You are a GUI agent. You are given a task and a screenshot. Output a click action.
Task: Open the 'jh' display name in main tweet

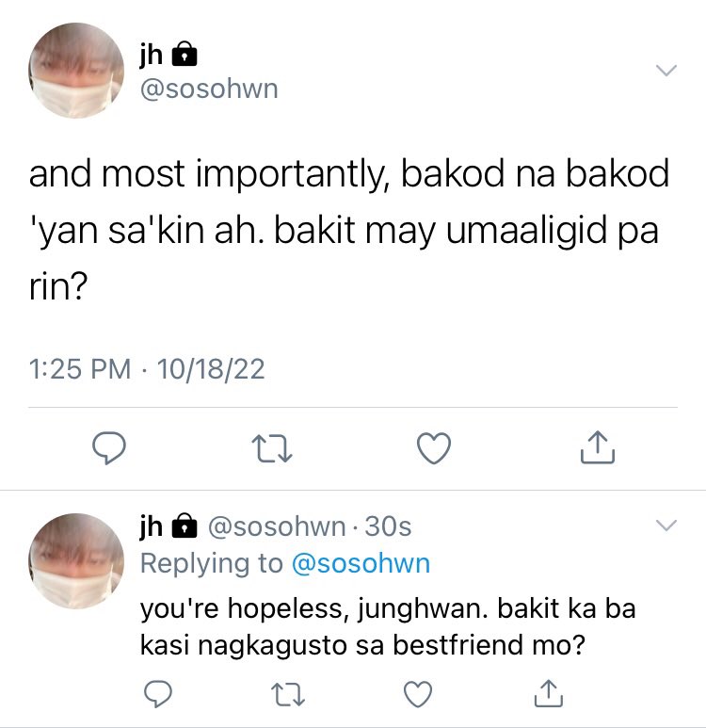[152, 55]
